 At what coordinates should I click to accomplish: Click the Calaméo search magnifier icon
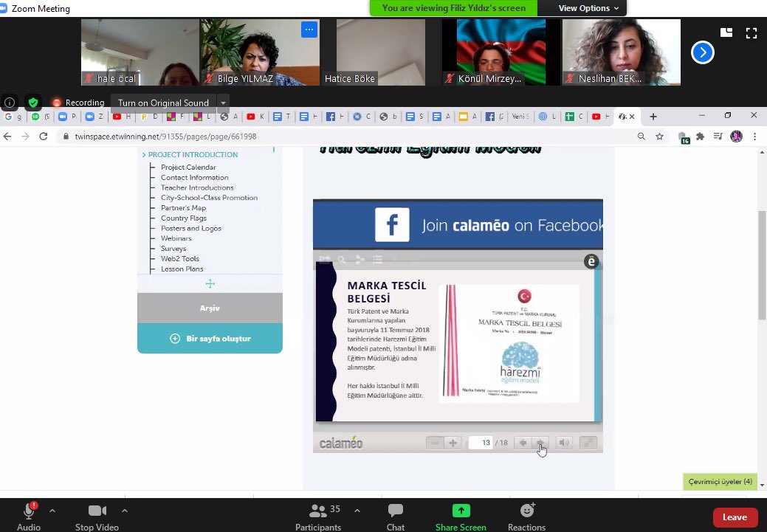point(342,260)
